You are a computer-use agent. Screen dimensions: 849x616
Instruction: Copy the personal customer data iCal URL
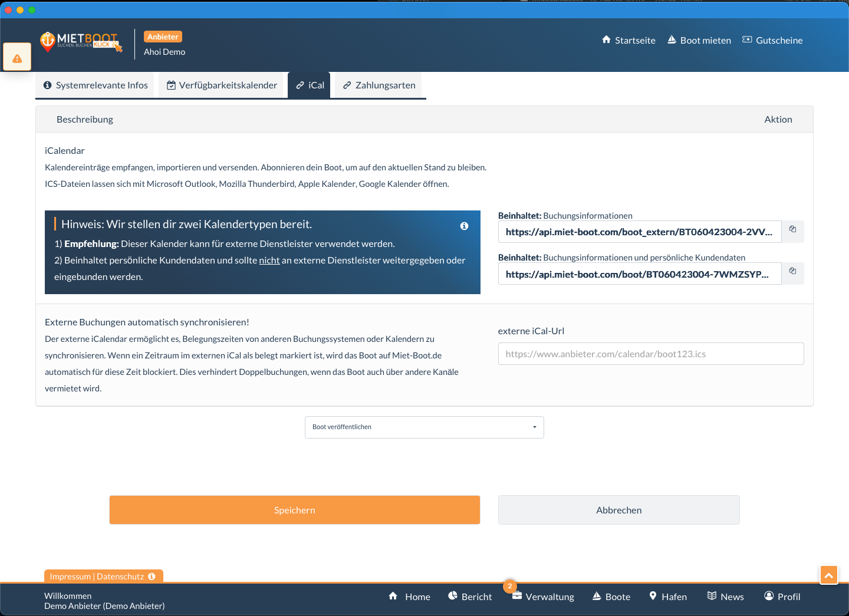point(792,271)
